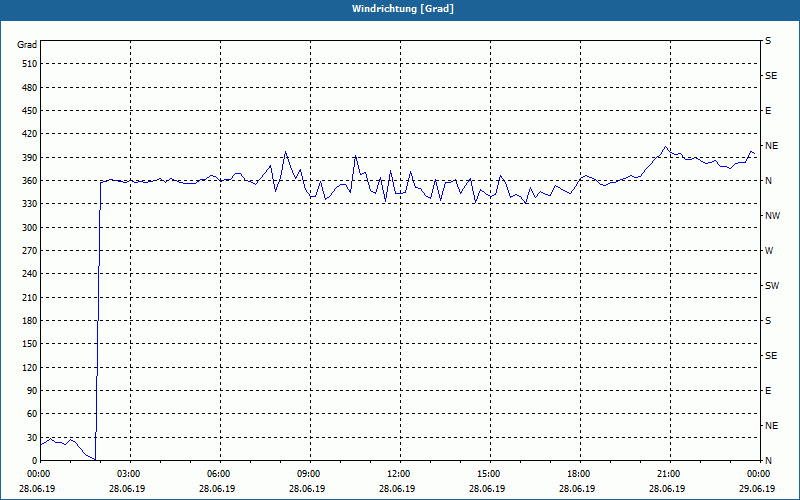Select the 18:00 time axis label
This screenshot has width=800, height=500.
tap(580, 474)
